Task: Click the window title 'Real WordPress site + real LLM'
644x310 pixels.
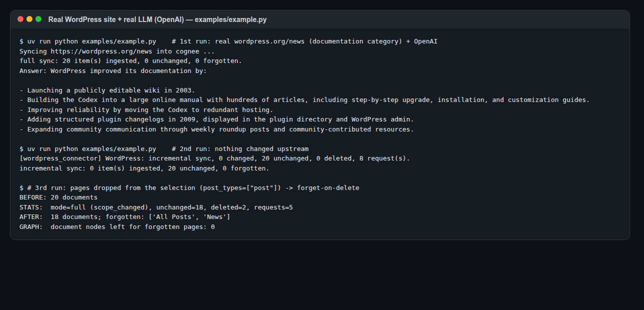Action: pyautogui.click(x=157, y=19)
